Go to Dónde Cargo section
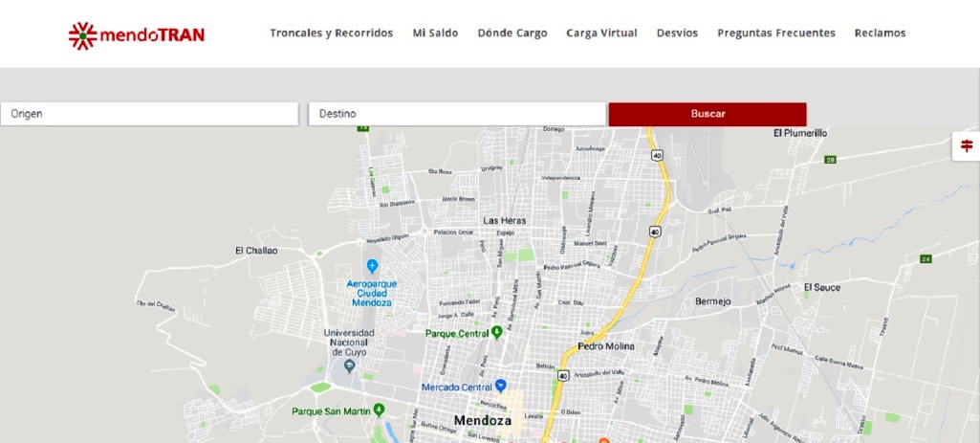The height and width of the screenshot is (443, 980). click(x=512, y=33)
